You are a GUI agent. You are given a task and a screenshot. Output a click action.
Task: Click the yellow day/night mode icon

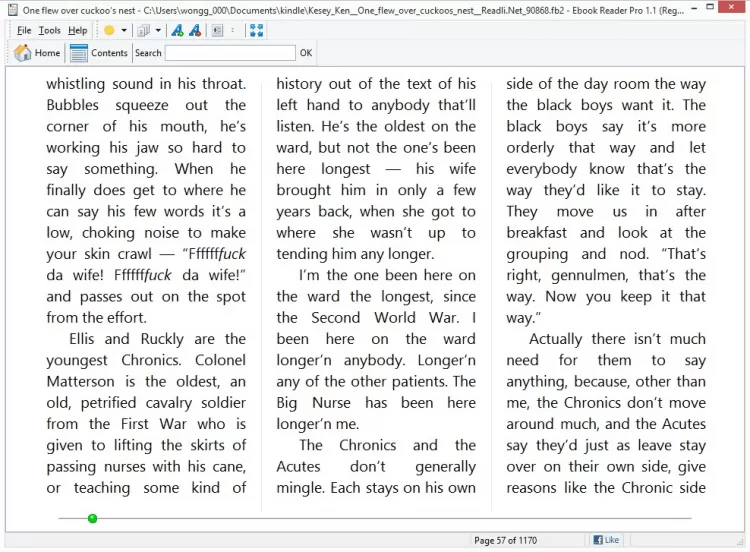point(109,30)
